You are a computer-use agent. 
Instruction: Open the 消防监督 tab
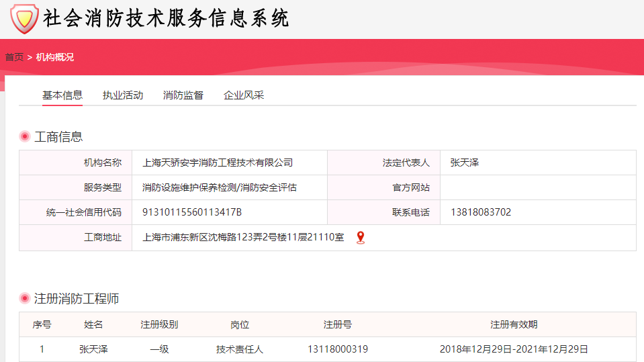[x=183, y=95]
